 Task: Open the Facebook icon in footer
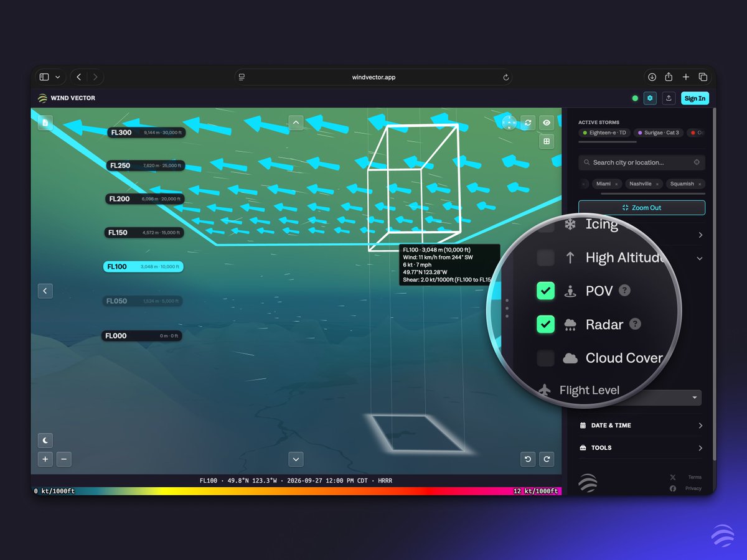673,488
